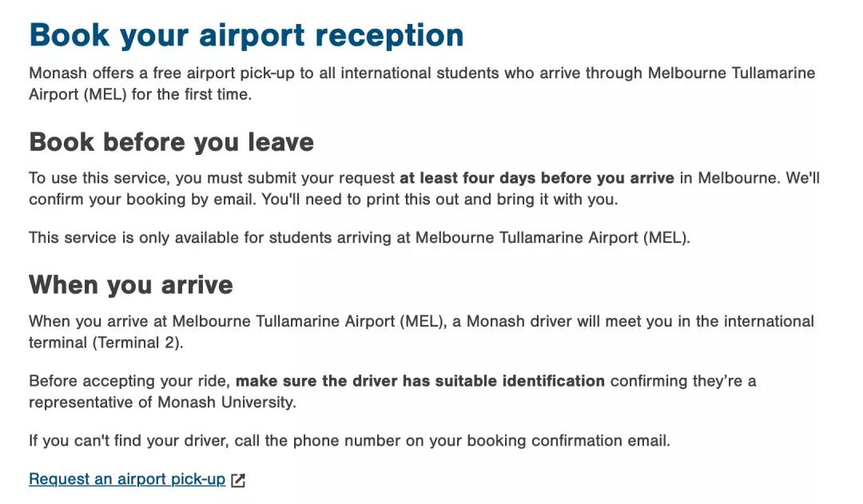Viewport: 863px width, 504px height.
Task: Click bold text about driver's suitable identification
Action: coord(420,381)
